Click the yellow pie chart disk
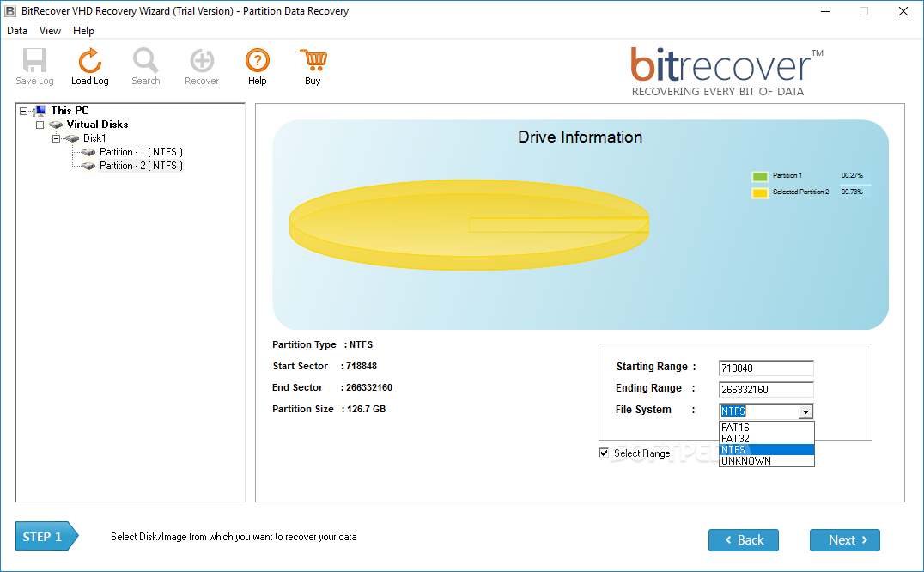This screenshot has width=924, height=572. [469, 225]
